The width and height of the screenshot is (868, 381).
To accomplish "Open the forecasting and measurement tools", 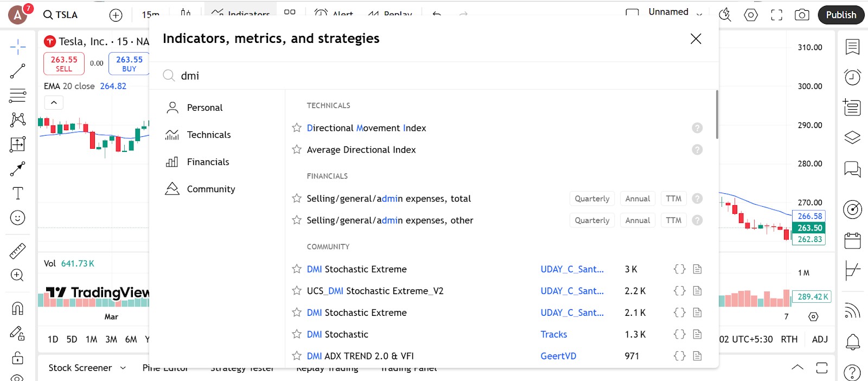I will coord(17,144).
